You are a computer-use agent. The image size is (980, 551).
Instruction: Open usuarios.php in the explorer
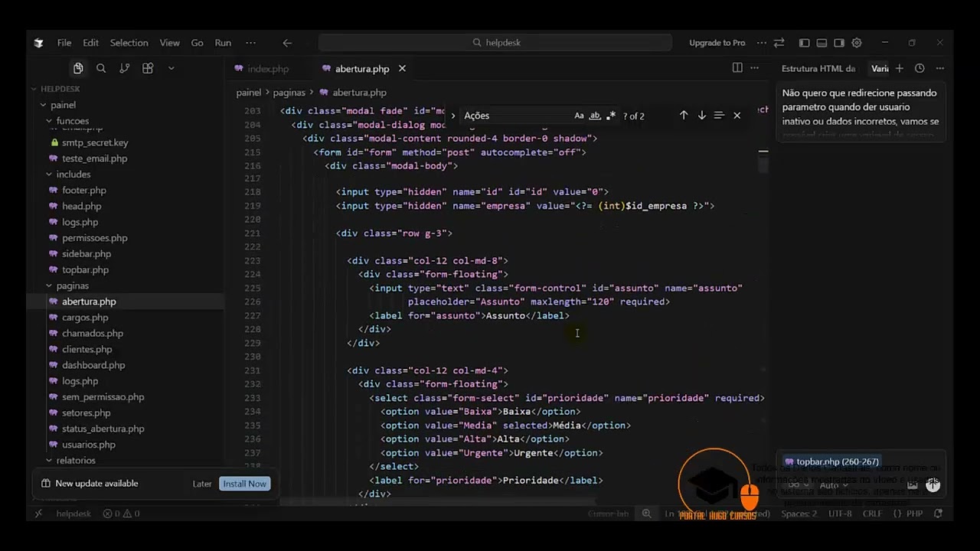click(x=88, y=445)
